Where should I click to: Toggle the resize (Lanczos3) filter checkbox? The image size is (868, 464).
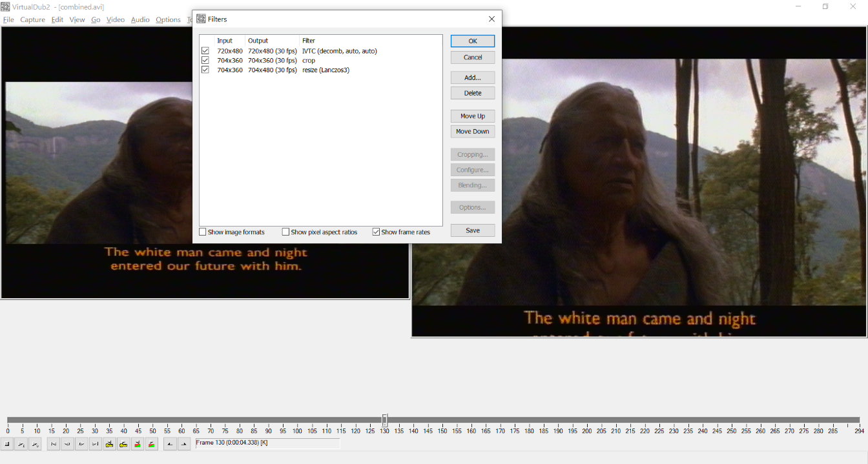pos(205,70)
